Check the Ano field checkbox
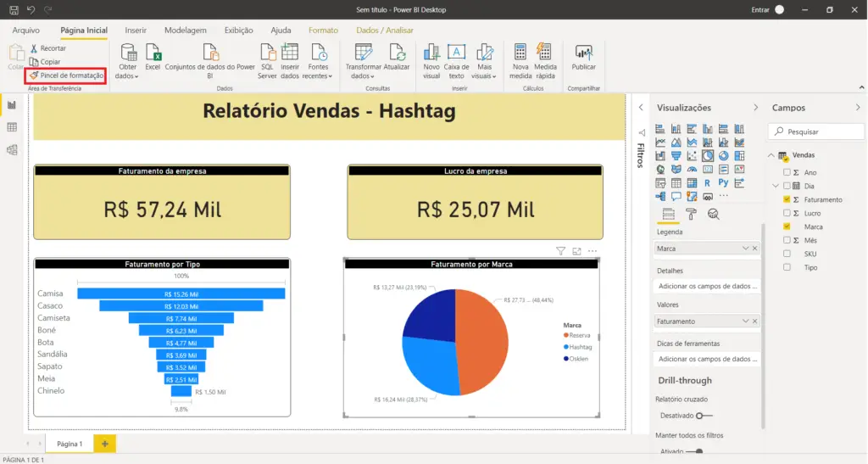Viewport: 868px width, 464px height. point(787,172)
